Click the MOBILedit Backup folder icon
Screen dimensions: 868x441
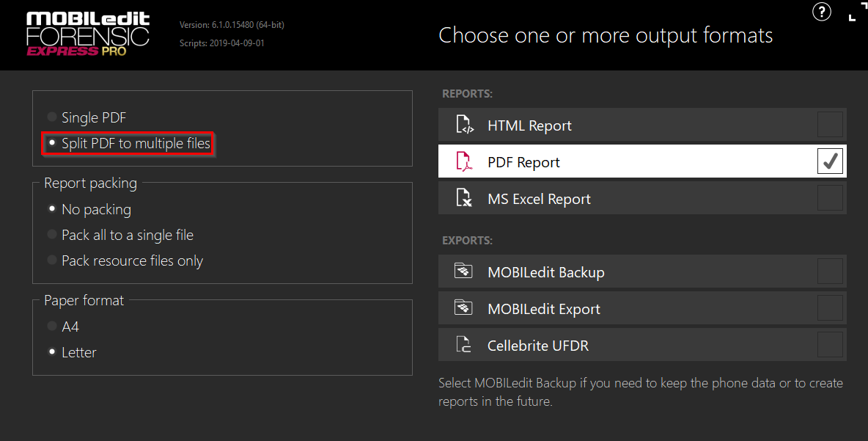(x=463, y=271)
